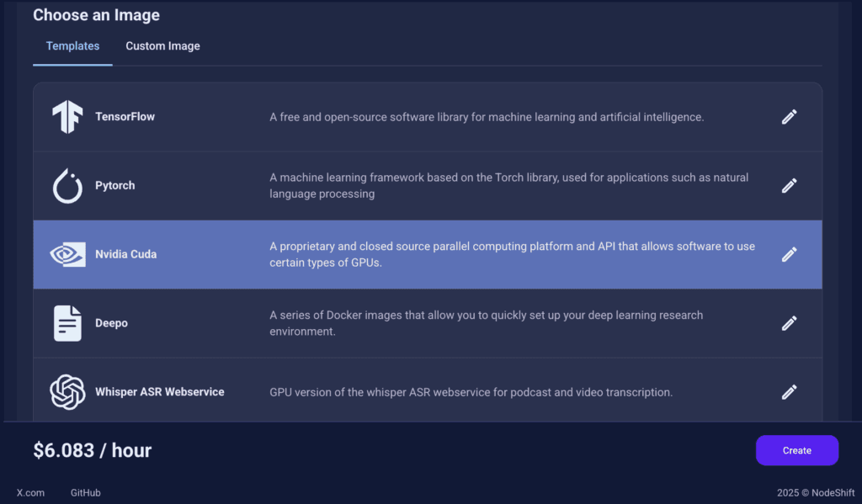Click the Deepo document icon
This screenshot has width=862, height=504.
[67, 323]
